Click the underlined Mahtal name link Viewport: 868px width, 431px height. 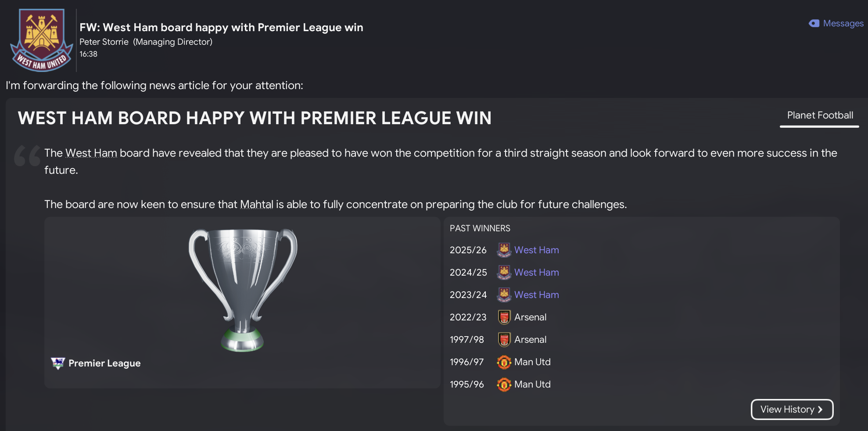[256, 205]
